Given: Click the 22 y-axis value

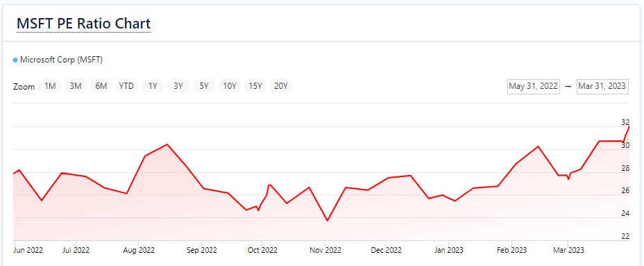Looking at the screenshot, I should tap(625, 236).
